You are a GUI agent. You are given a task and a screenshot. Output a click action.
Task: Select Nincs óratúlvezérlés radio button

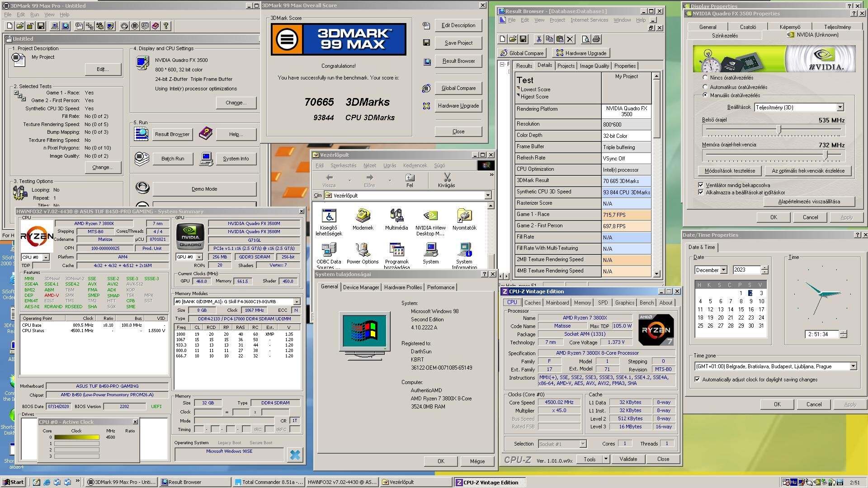[x=705, y=78]
